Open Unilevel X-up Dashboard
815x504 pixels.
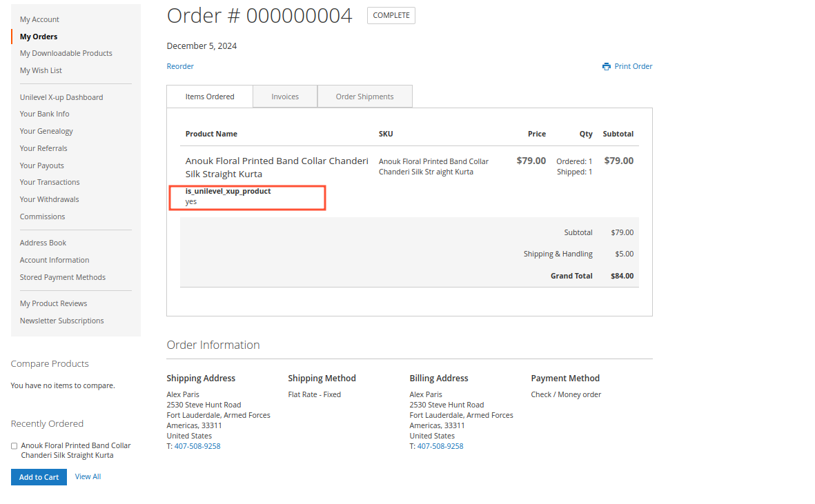61,97
